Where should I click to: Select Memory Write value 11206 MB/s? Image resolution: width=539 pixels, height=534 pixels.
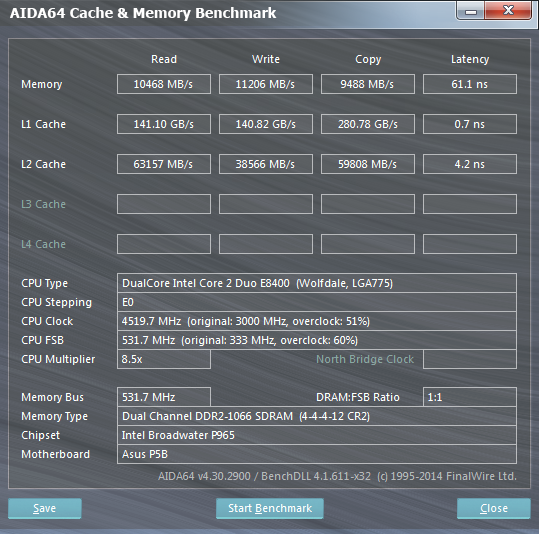coord(266,84)
